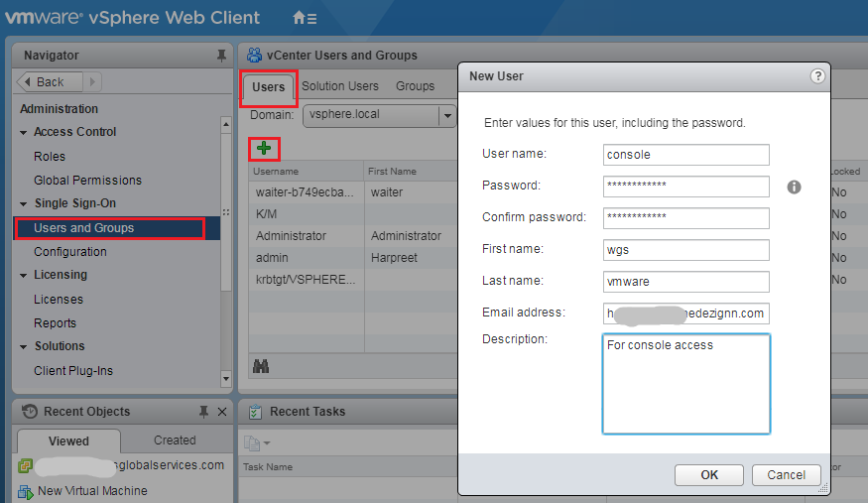The image size is (868, 503).
Task: Collapse the Licensing section in Navigator
Action: point(25,276)
